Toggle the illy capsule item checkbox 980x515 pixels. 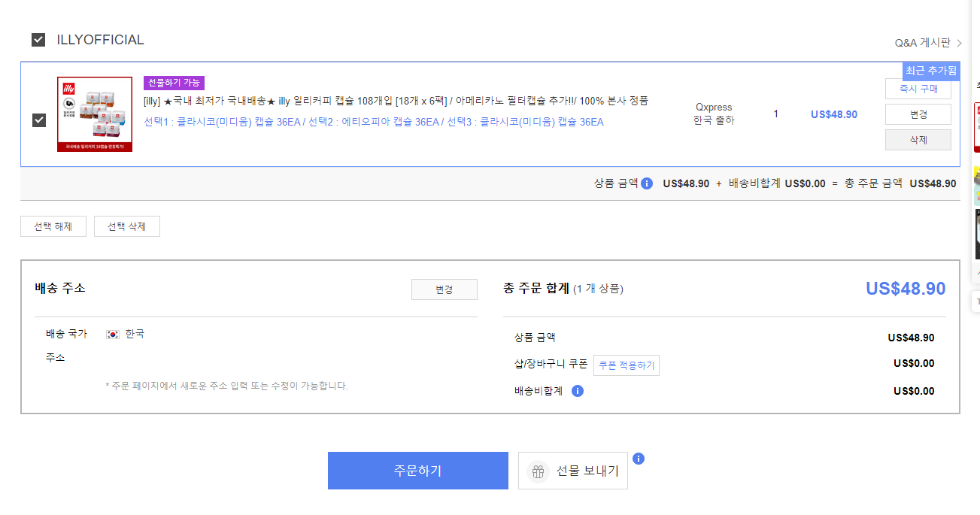pyautogui.click(x=39, y=120)
